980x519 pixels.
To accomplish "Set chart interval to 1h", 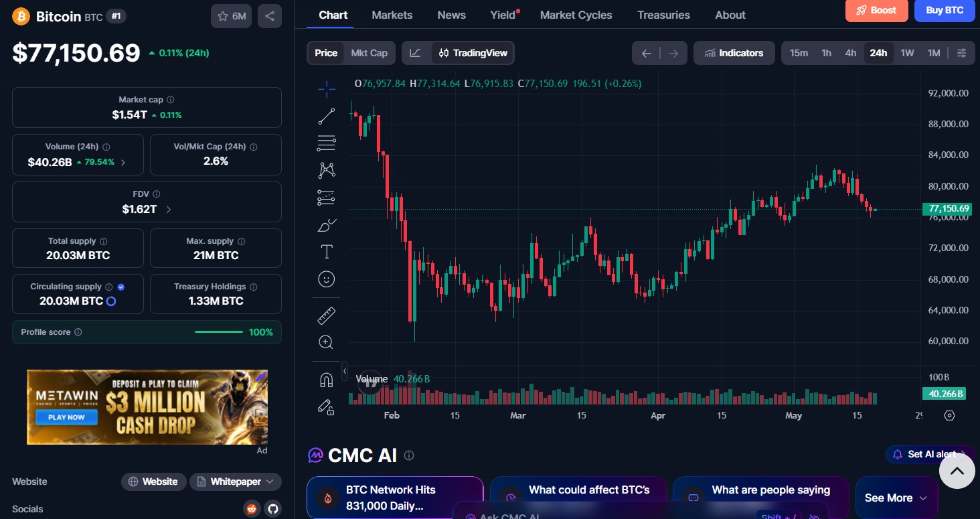I will 827,53.
